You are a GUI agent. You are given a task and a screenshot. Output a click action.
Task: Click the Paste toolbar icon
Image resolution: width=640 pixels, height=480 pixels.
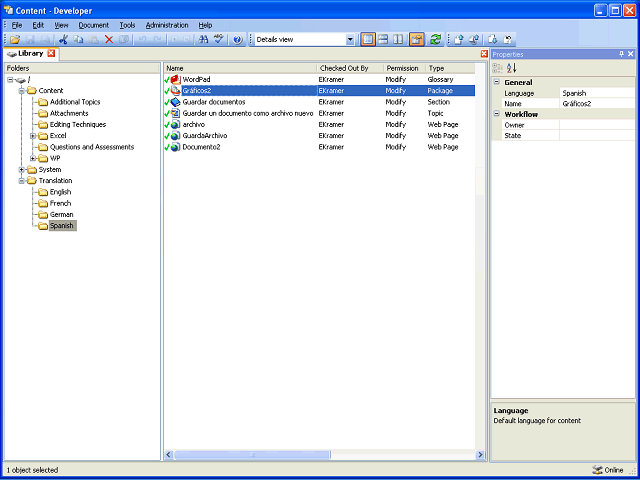[x=93, y=40]
